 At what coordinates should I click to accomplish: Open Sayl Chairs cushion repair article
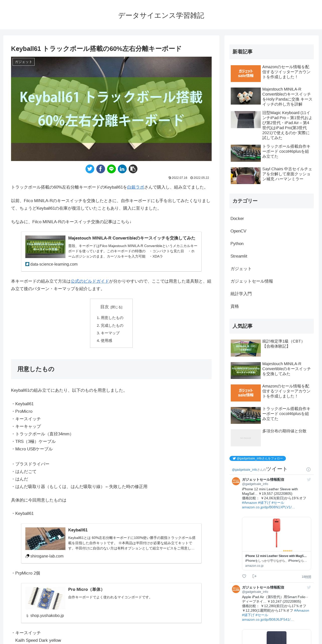(272, 176)
